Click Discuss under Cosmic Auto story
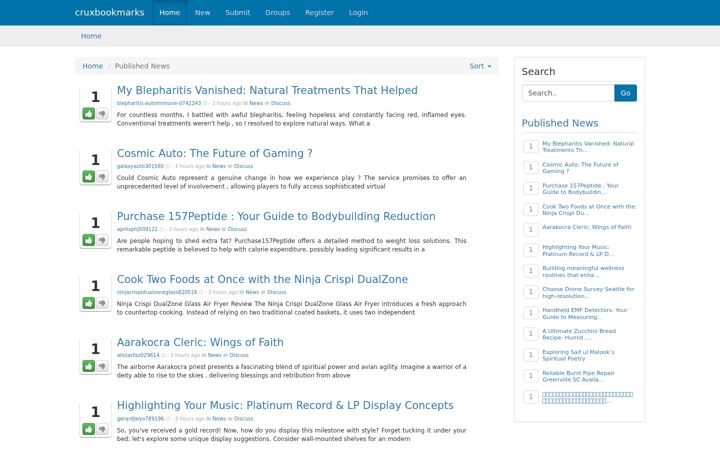The width and height of the screenshot is (720, 450). pyautogui.click(x=243, y=166)
